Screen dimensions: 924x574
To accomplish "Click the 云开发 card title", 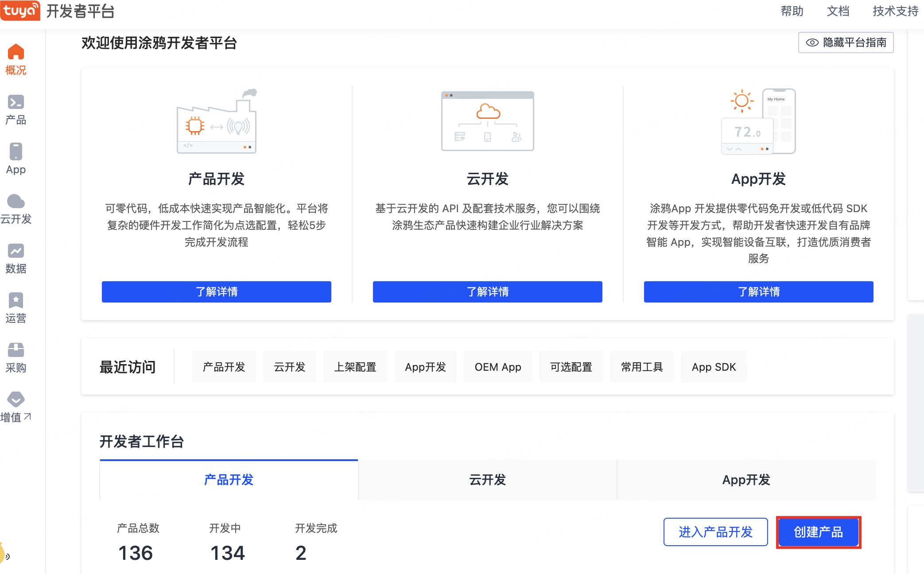I will 488,179.
